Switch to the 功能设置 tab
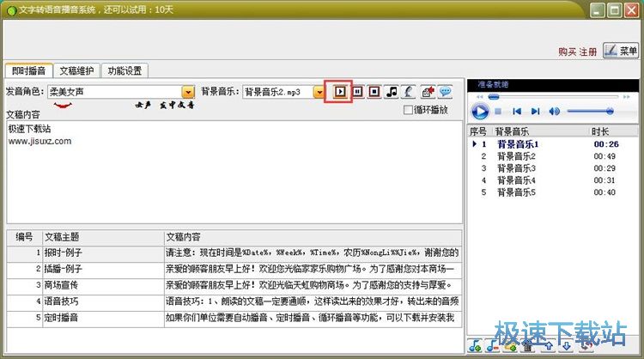The width and height of the screenshot is (644, 359). click(x=125, y=70)
